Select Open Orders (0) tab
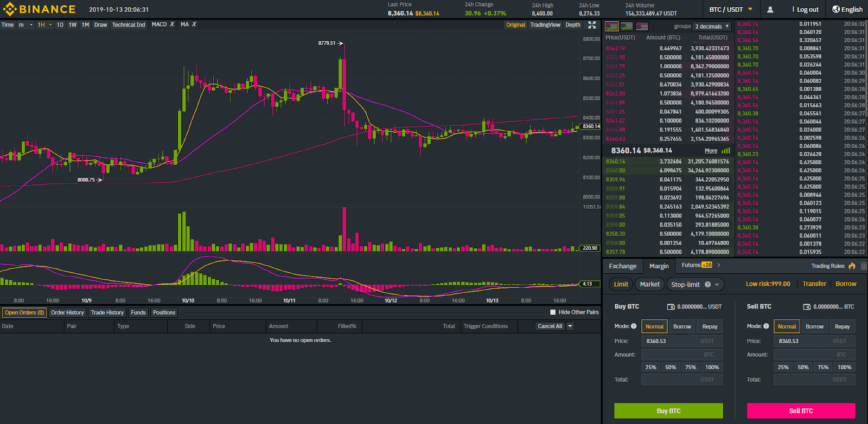This screenshot has height=424, width=868. pyautogui.click(x=24, y=312)
